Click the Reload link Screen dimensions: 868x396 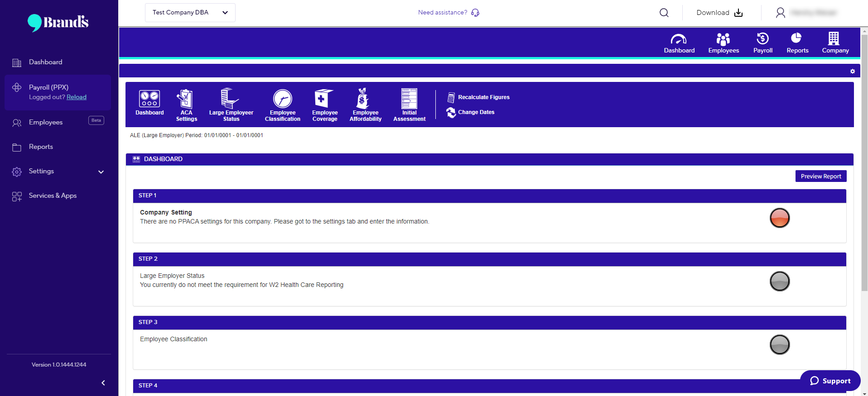pos(77,97)
